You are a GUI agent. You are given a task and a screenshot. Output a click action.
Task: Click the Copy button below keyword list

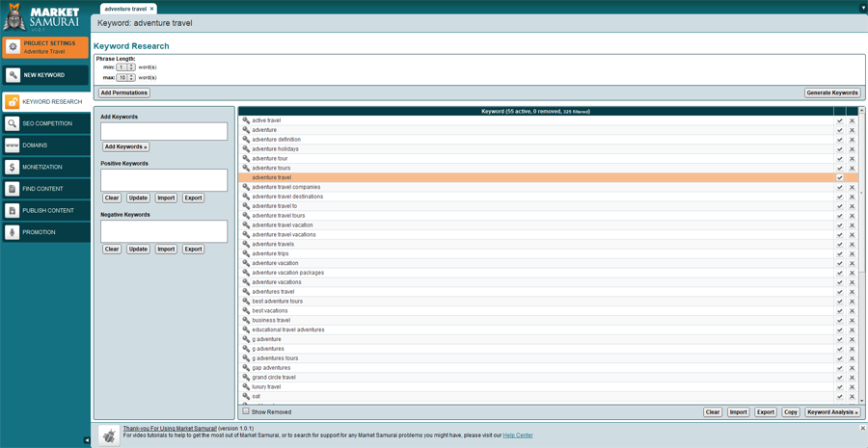tap(791, 412)
